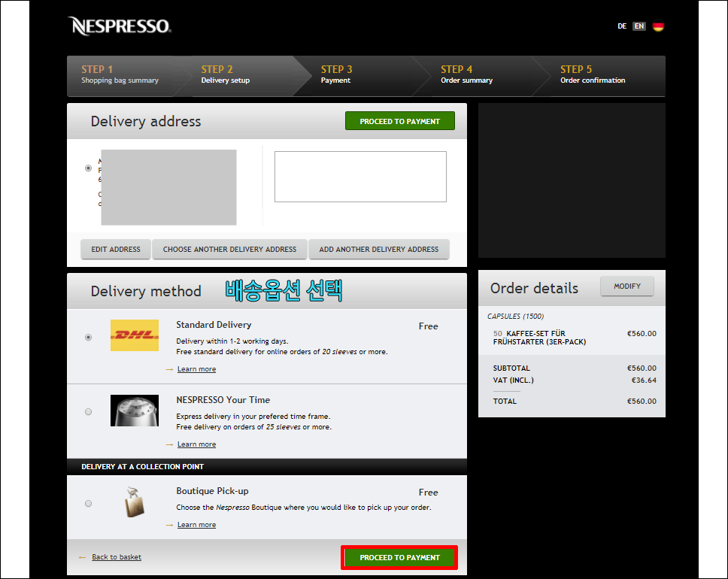Click Add Another Delivery Address
Screen dimensions: 728x579
coord(379,250)
